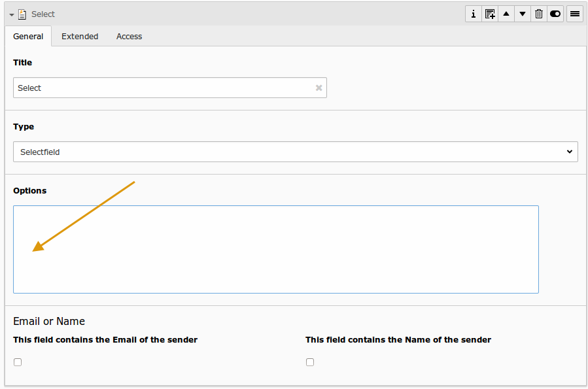Duplicate the field using the copy icon

point(489,13)
